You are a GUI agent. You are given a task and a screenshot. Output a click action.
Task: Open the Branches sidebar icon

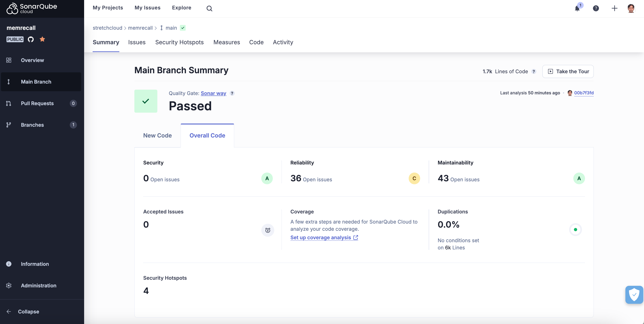9,125
